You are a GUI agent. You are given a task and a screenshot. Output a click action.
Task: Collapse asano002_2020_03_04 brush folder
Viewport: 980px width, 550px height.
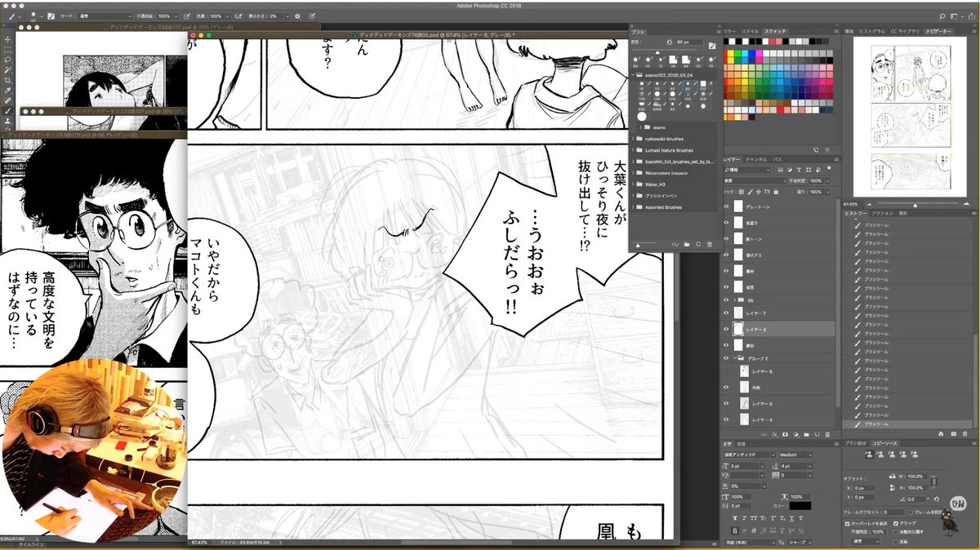pyautogui.click(x=633, y=75)
